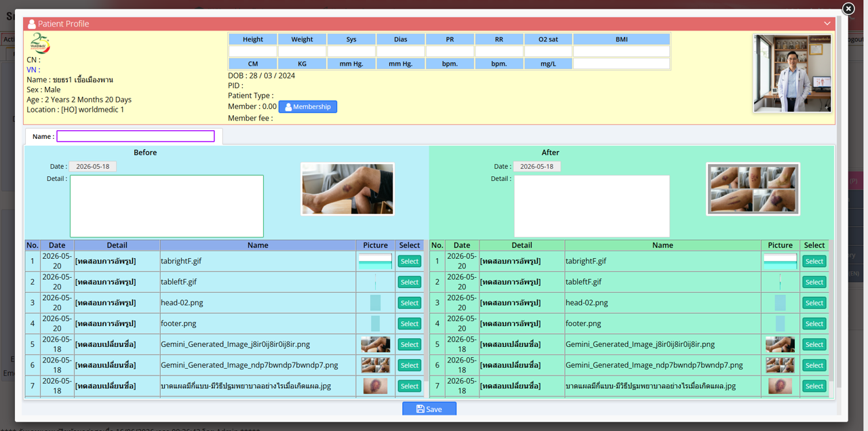Select Gemini ndp7bwndp7 image in After table
This screenshot has width=868, height=431.
click(814, 365)
